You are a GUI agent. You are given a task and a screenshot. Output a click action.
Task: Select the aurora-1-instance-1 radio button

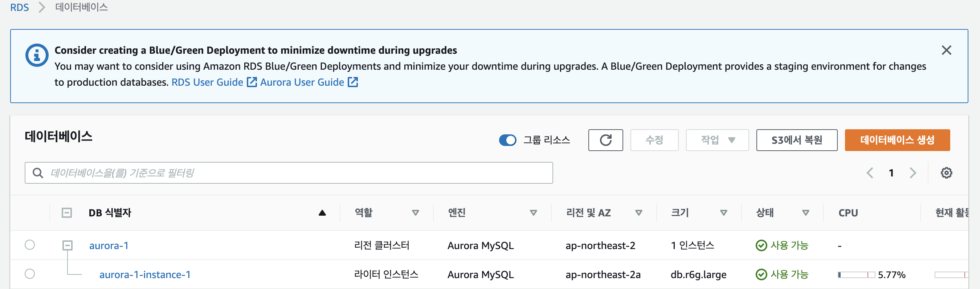click(x=30, y=274)
